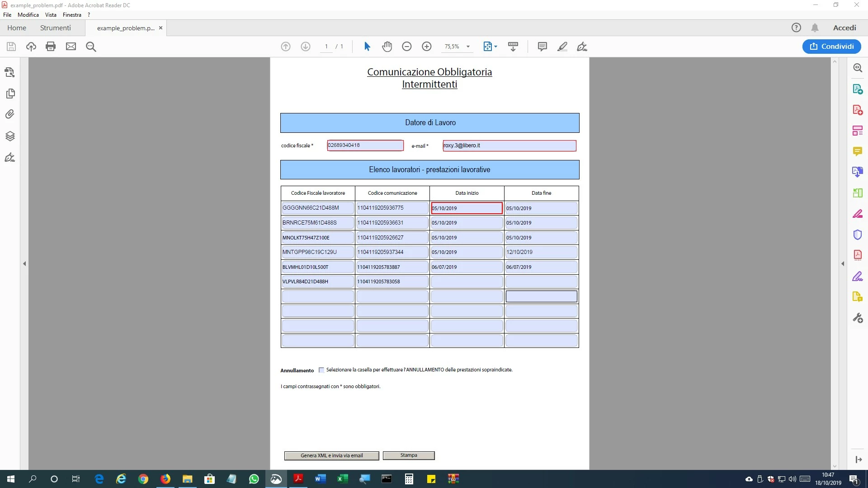Click the Print file icon
The height and width of the screenshot is (488, 868).
pyautogui.click(x=51, y=47)
